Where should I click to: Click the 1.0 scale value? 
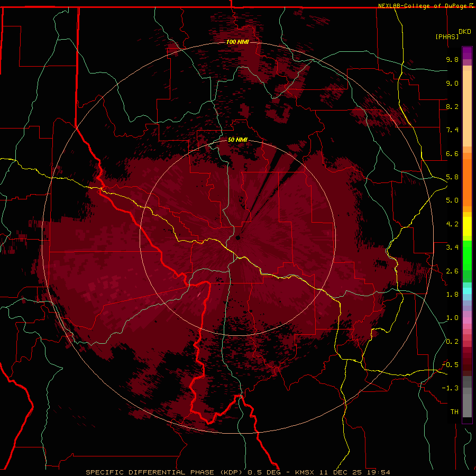pyautogui.click(x=452, y=318)
